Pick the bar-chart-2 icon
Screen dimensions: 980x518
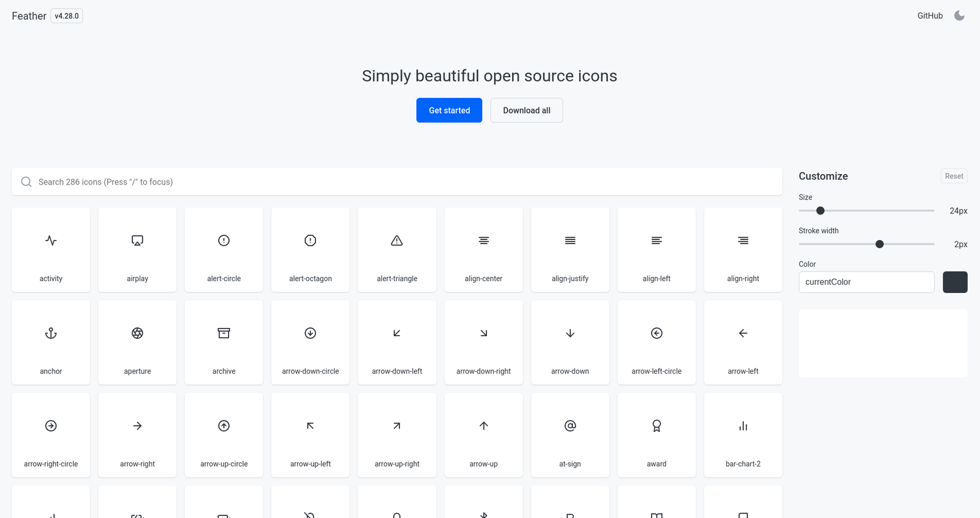pyautogui.click(x=743, y=435)
